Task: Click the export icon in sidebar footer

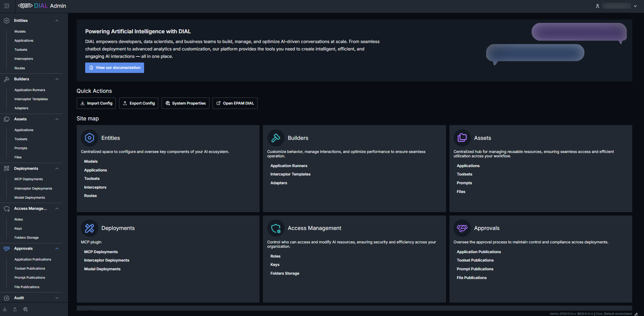Action: [x=15, y=309]
